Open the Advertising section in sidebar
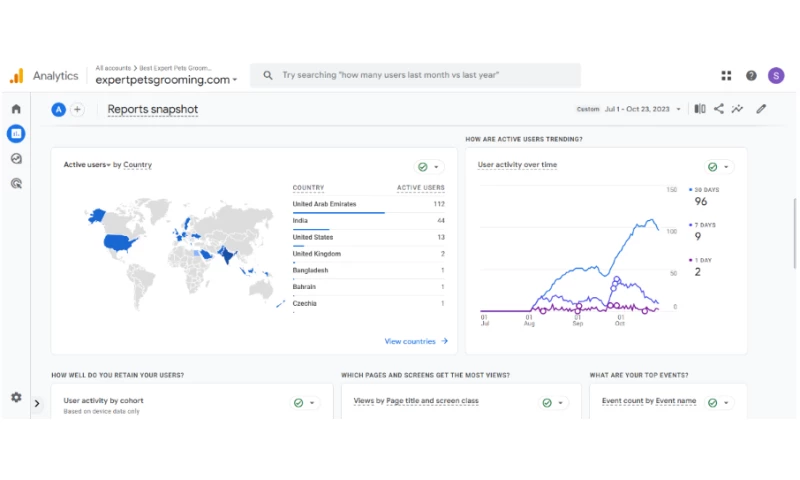Viewport: 800px width, 480px height. [16, 183]
